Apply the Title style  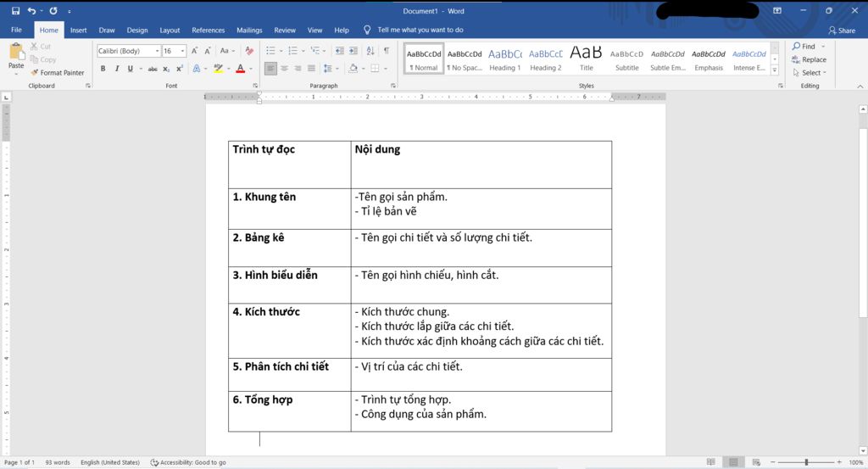(587, 59)
